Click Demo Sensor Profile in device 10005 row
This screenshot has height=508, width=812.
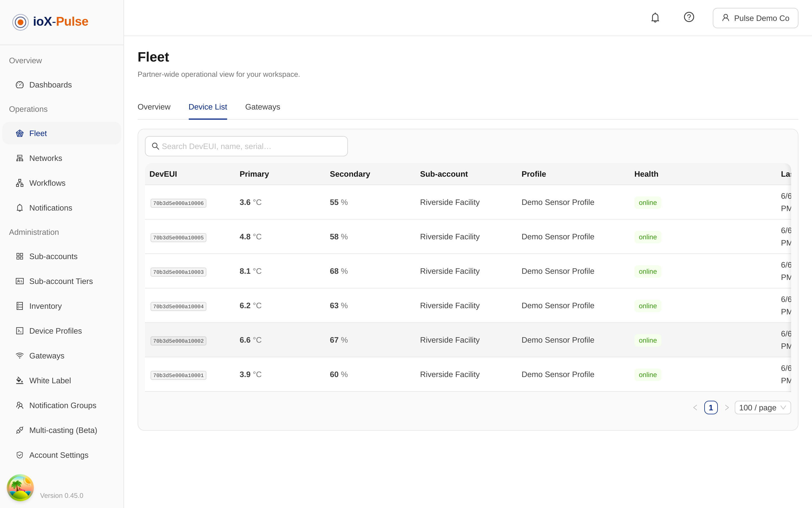click(558, 237)
